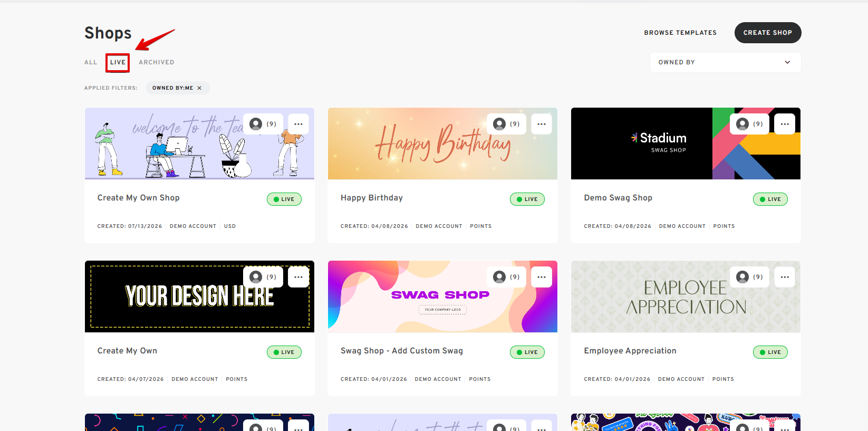Click the "USD" currency label
This screenshot has width=868, height=431.
pyautogui.click(x=230, y=226)
